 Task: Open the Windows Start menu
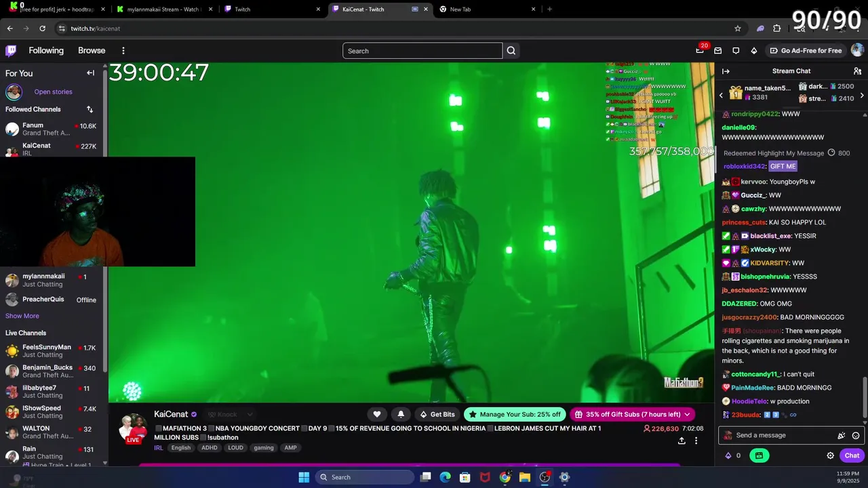coord(304,477)
